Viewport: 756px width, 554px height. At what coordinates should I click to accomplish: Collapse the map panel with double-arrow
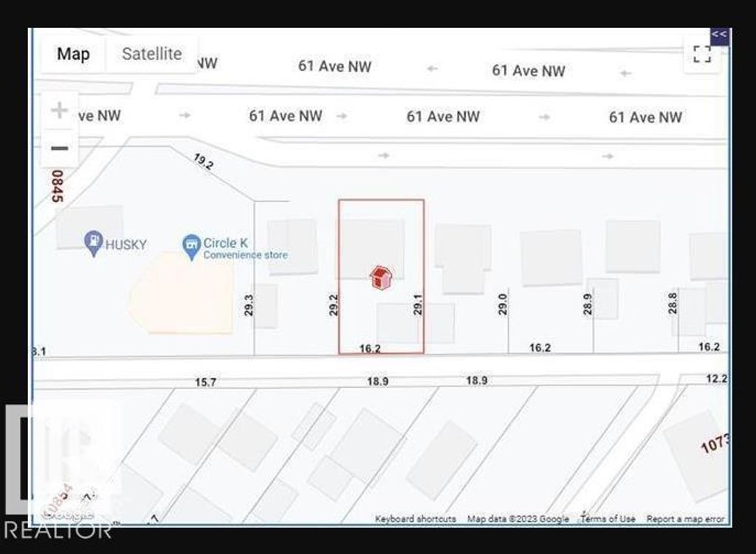pyautogui.click(x=719, y=34)
